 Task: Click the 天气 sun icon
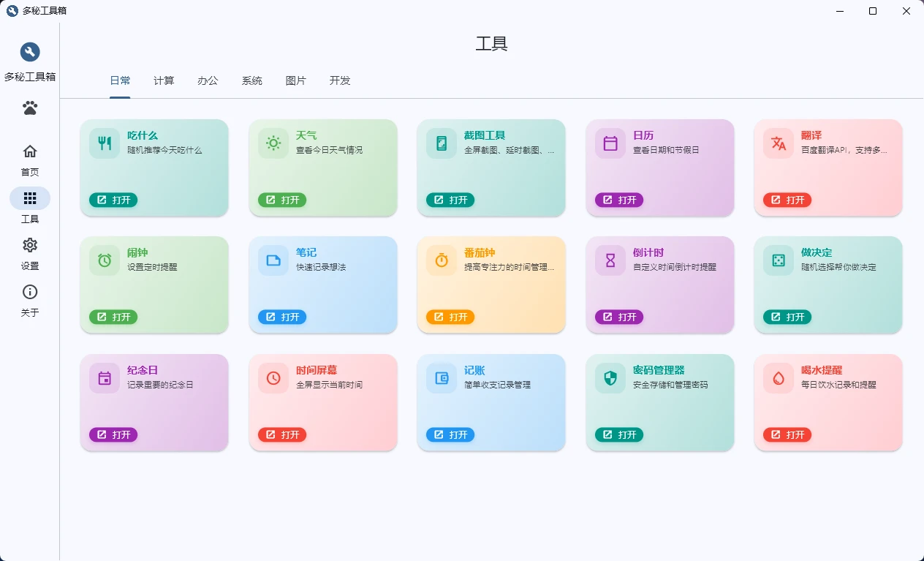273,143
